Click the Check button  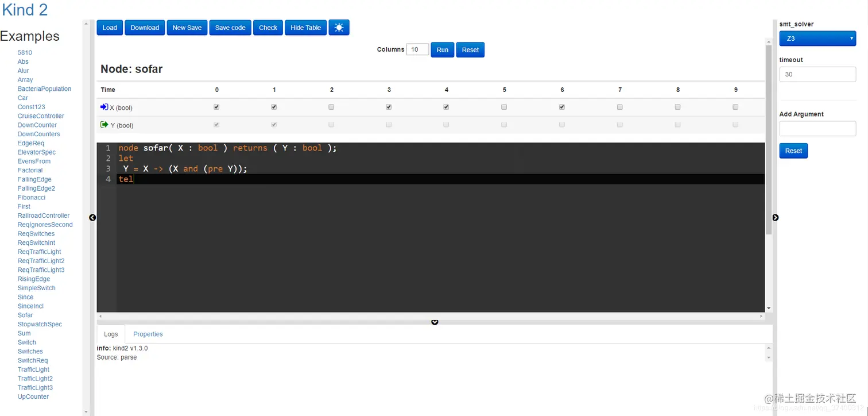click(268, 28)
